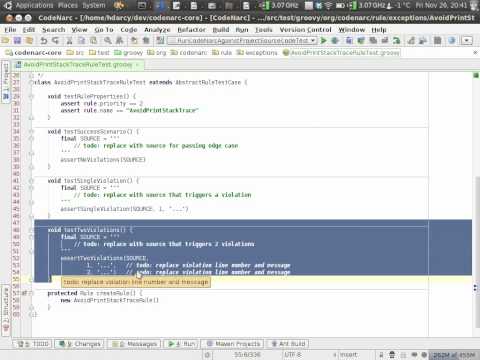Open the Tools menu
The image size is (480, 360).
click(264, 30)
